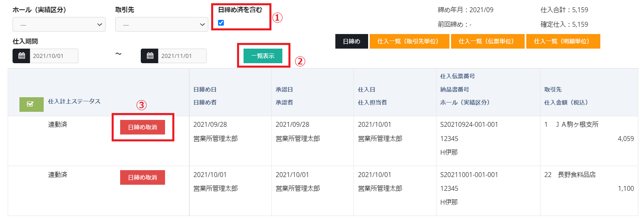The height and width of the screenshot is (222, 644).
Task: Click the 仕入計上ステータス column header
Action: click(74, 101)
